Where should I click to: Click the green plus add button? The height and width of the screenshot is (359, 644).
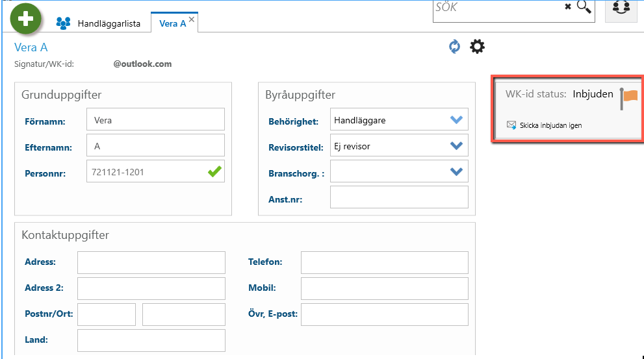(x=26, y=18)
